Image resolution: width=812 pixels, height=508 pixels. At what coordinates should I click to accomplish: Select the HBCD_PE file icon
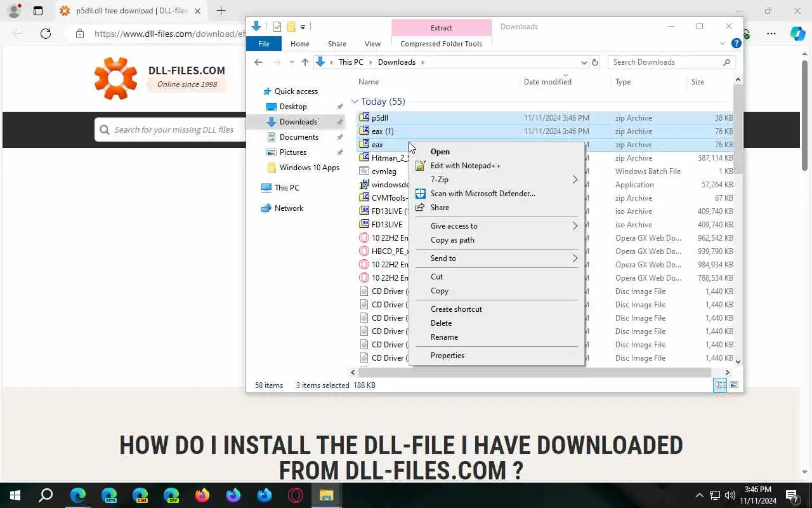coord(364,251)
